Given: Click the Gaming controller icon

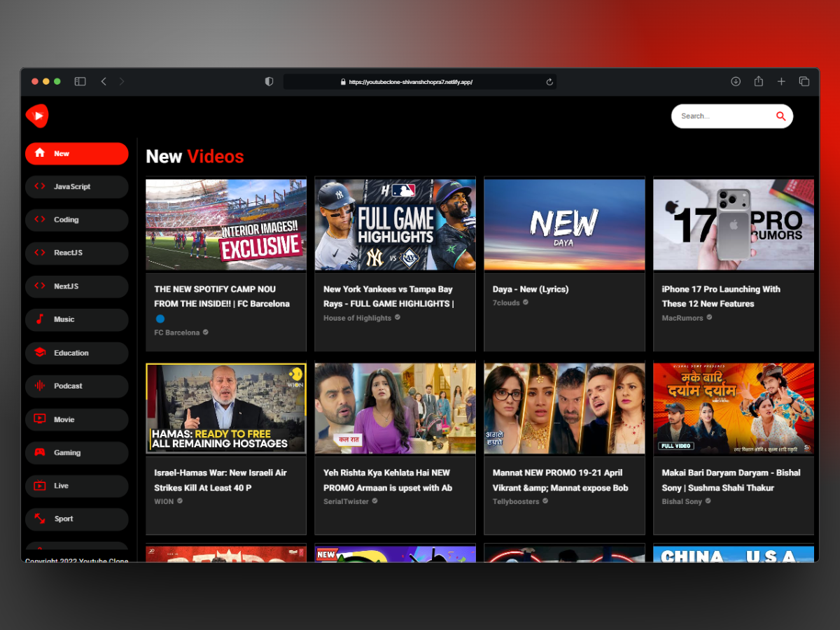Looking at the screenshot, I should pos(40,452).
